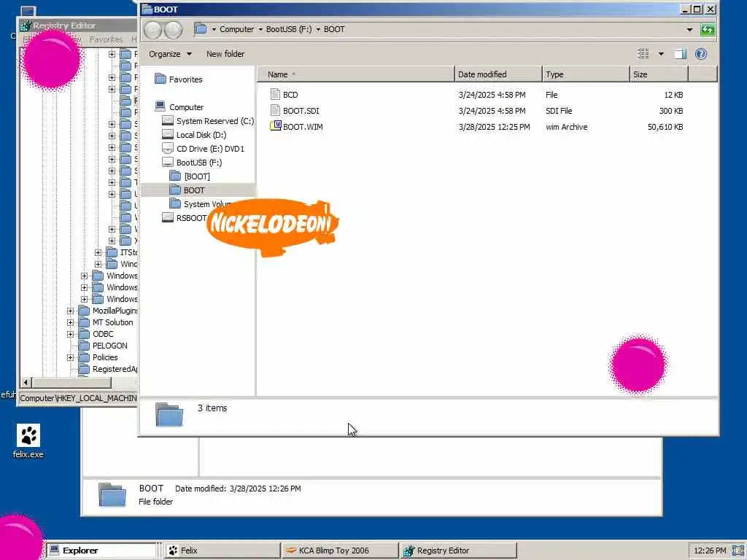This screenshot has width=747, height=560.
Task: Select the PELOGON key in Registry Editor
Action: pyautogui.click(x=109, y=346)
